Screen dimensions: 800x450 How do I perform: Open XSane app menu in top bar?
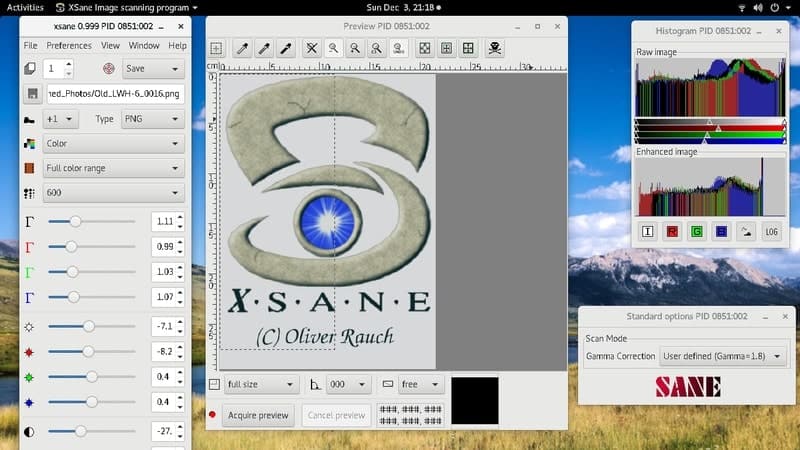[127, 8]
